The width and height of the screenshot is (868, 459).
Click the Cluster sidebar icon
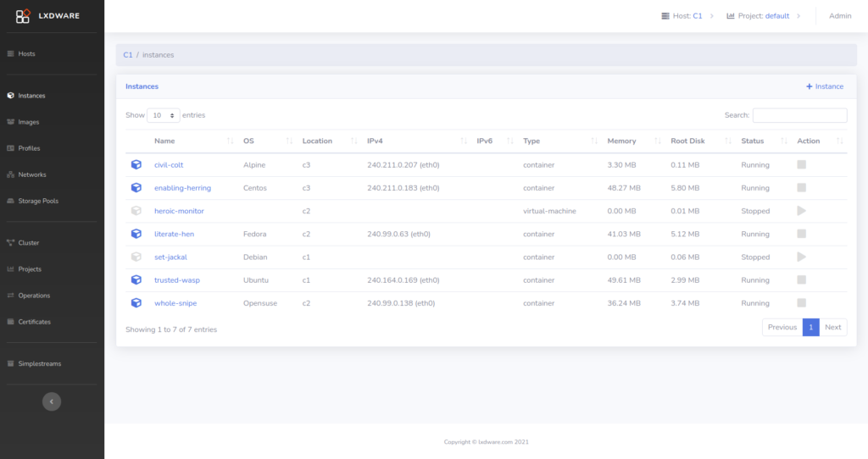10,243
